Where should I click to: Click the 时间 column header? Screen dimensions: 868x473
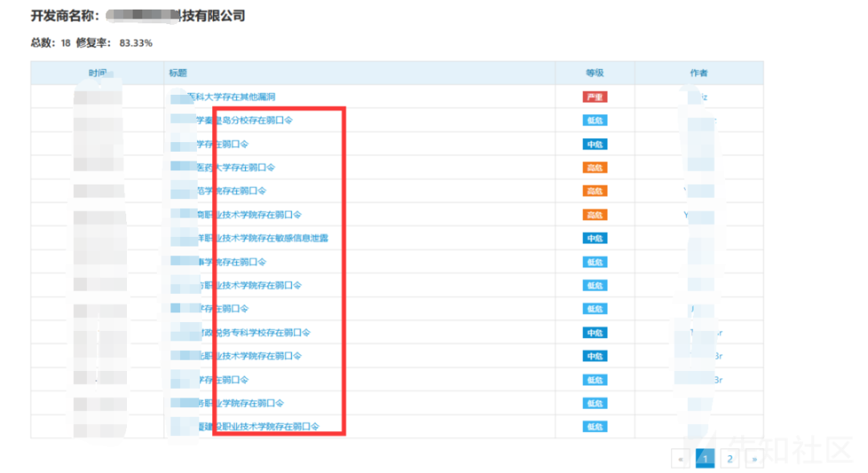tap(97, 73)
